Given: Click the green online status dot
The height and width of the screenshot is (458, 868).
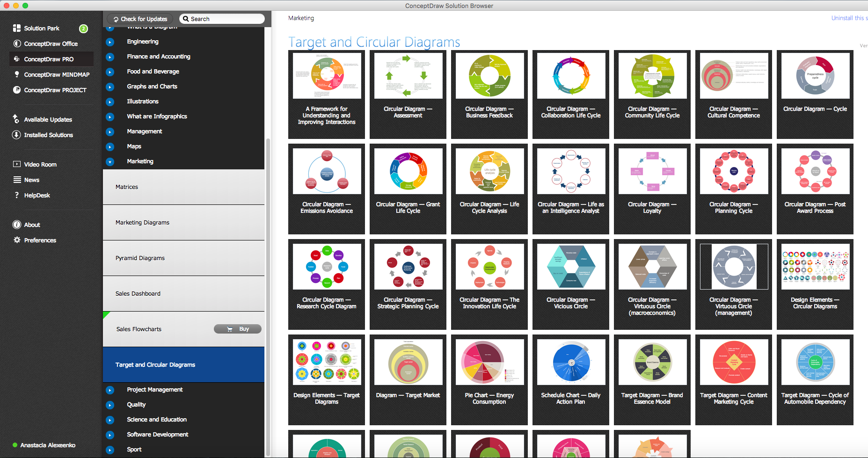Looking at the screenshot, I should [x=15, y=445].
